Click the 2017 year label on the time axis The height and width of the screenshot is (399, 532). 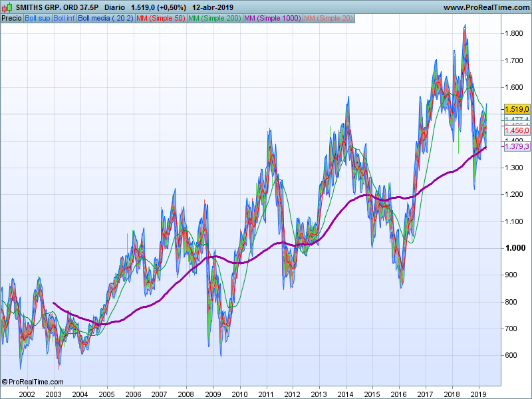425,394
